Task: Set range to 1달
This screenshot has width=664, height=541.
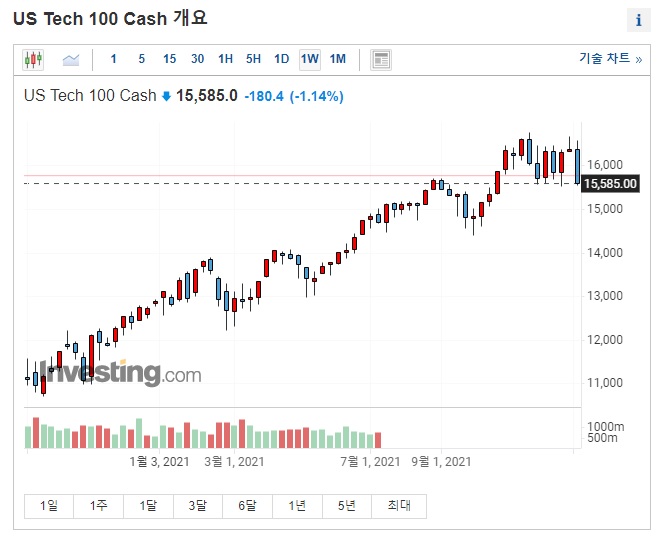Action: pyautogui.click(x=148, y=506)
